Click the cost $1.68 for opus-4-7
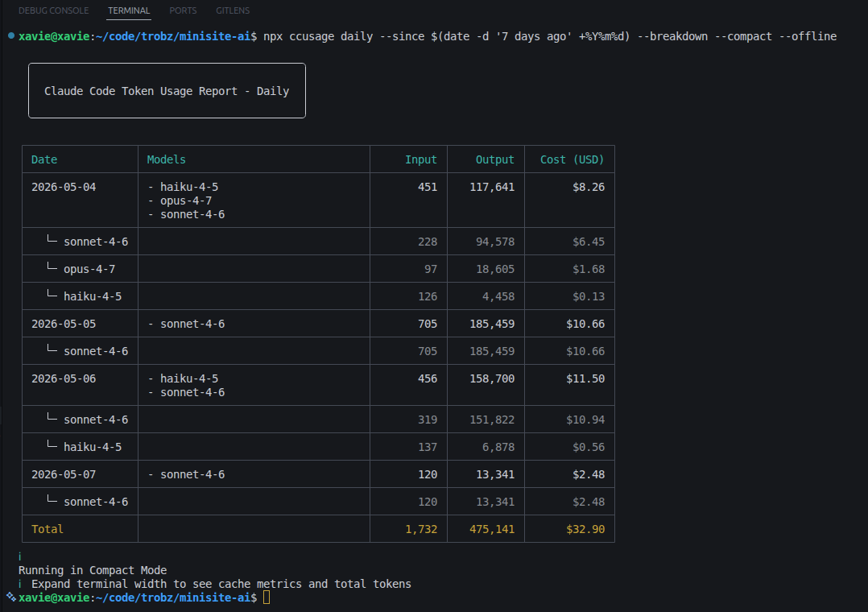Screen dimensions: 868x612 [589, 269]
